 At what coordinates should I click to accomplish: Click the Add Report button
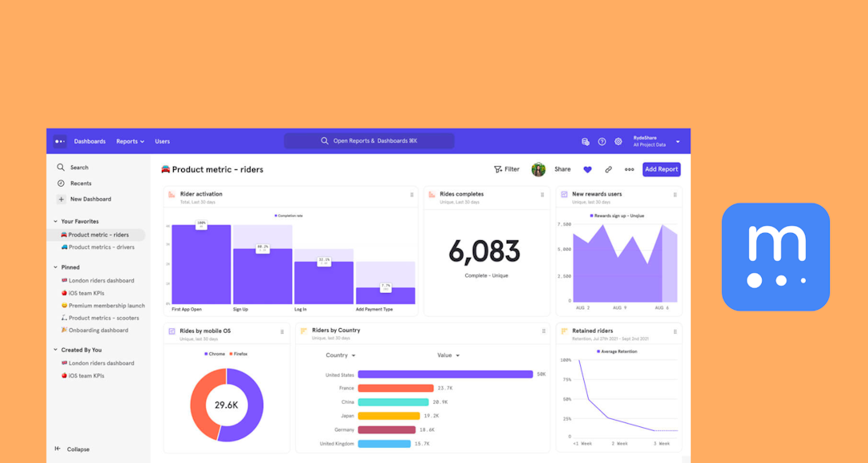(x=661, y=169)
